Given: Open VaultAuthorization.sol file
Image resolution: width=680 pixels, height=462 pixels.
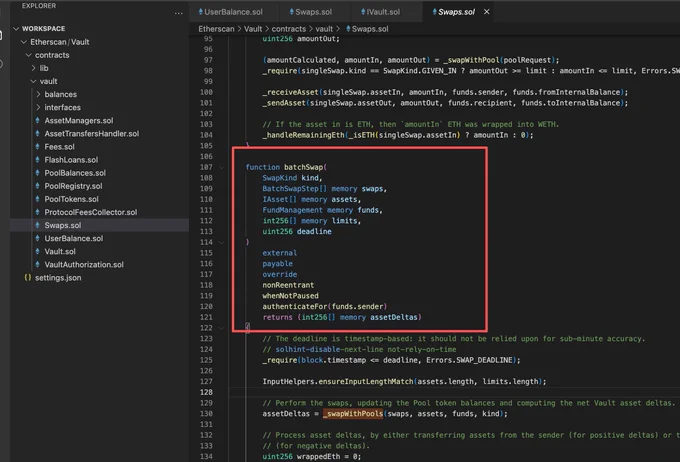Looking at the screenshot, I should [84, 265].
